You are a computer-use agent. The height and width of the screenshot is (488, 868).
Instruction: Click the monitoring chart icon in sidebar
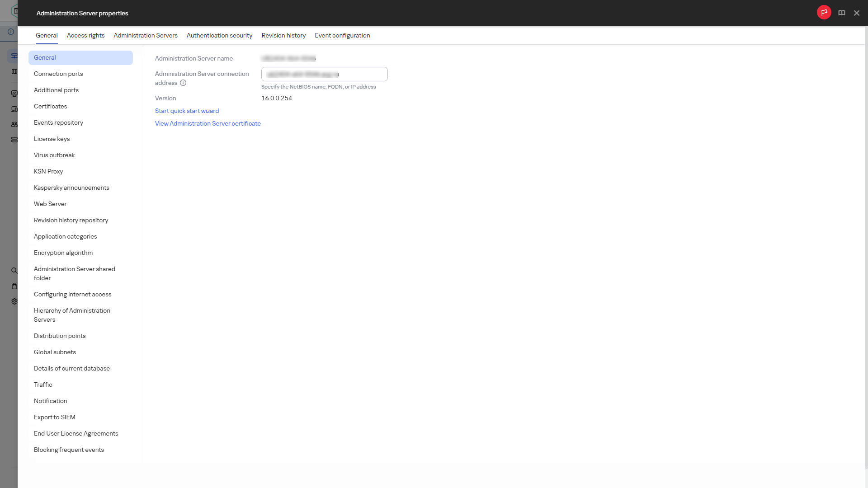pos(14,94)
